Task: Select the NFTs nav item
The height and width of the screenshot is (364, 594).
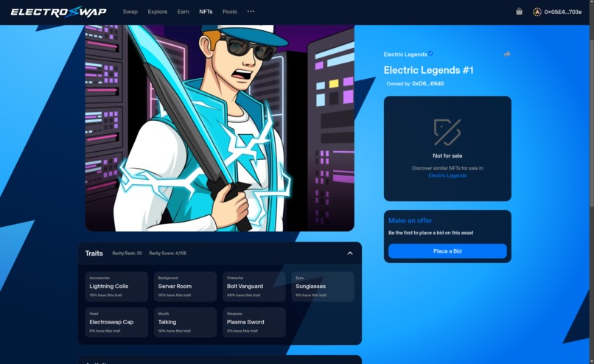Action: (x=206, y=12)
